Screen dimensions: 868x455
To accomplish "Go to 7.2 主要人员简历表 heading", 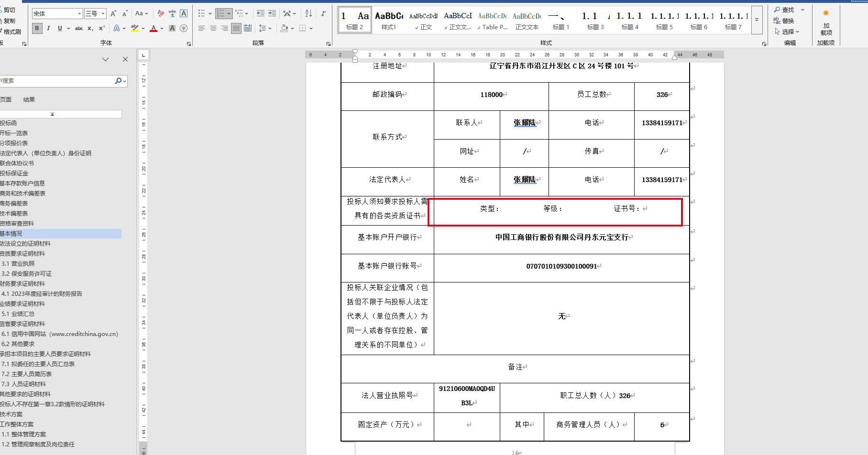I will (x=27, y=374).
